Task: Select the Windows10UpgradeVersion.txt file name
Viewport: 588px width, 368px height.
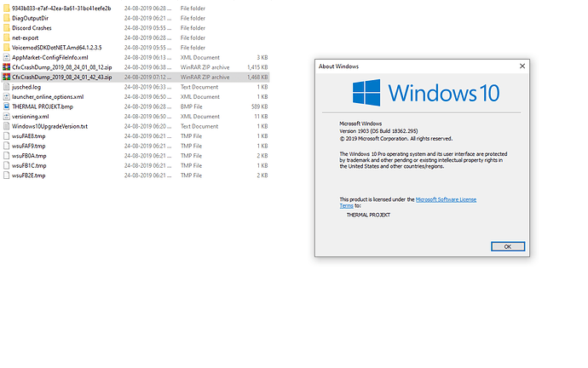Action: 49,126
